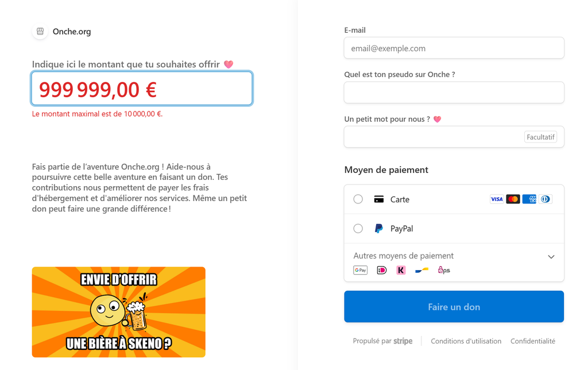Viewport: 588px width, 370px height.
Task: Click the Visa card logo
Action: tap(497, 199)
